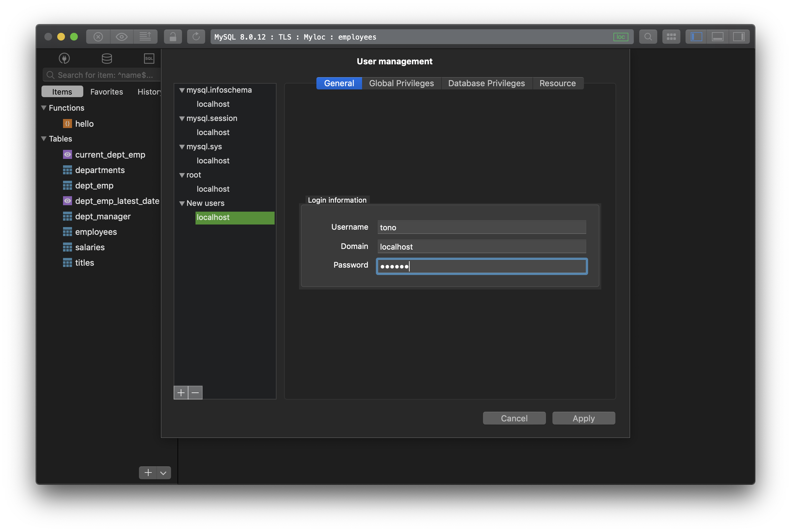
Task: Click the grid/items view icon
Action: (x=671, y=37)
